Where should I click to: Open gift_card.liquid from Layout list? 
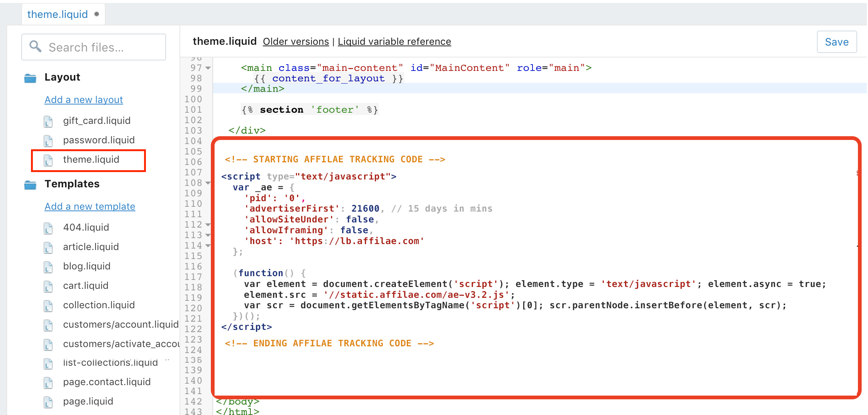[97, 121]
